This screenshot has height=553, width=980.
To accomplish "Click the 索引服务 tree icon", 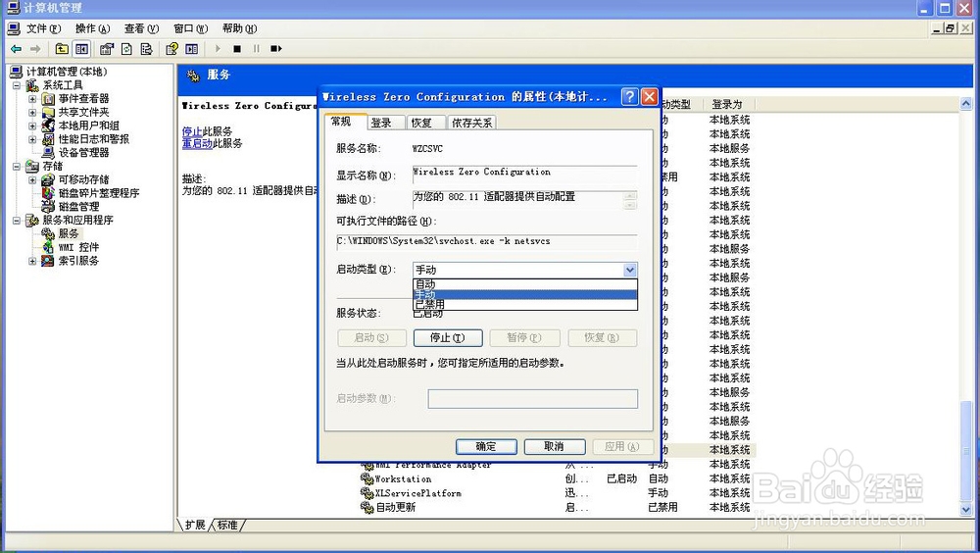I will pyautogui.click(x=48, y=261).
